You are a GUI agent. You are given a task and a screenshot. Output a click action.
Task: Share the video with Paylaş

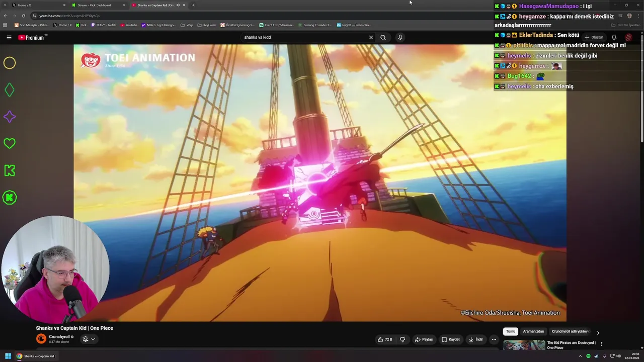coord(424,339)
